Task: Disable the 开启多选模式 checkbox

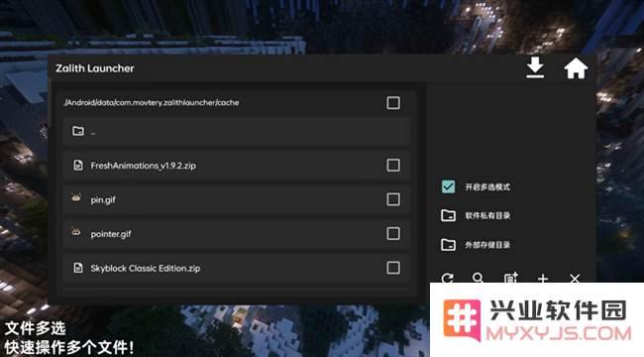Action: (448, 186)
